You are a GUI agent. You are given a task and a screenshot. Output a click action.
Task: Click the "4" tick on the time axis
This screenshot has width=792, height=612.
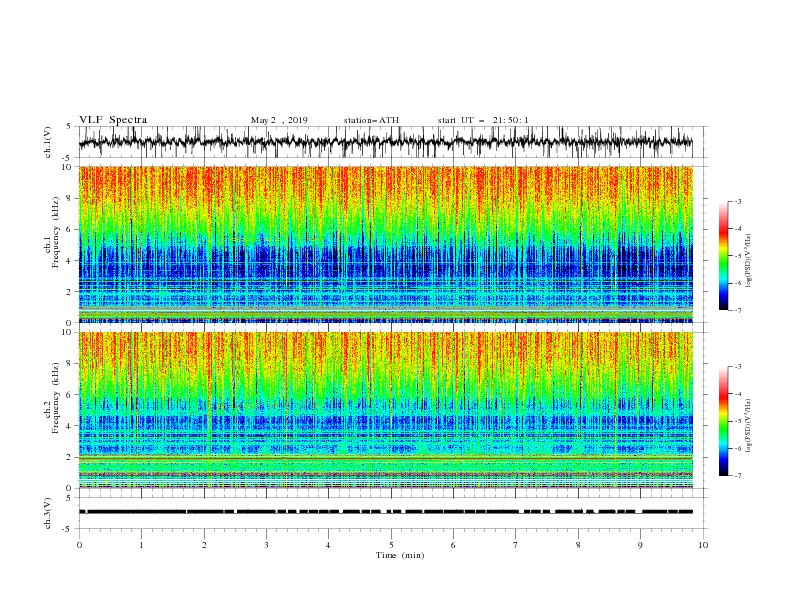pyautogui.click(x=328, y=545)
